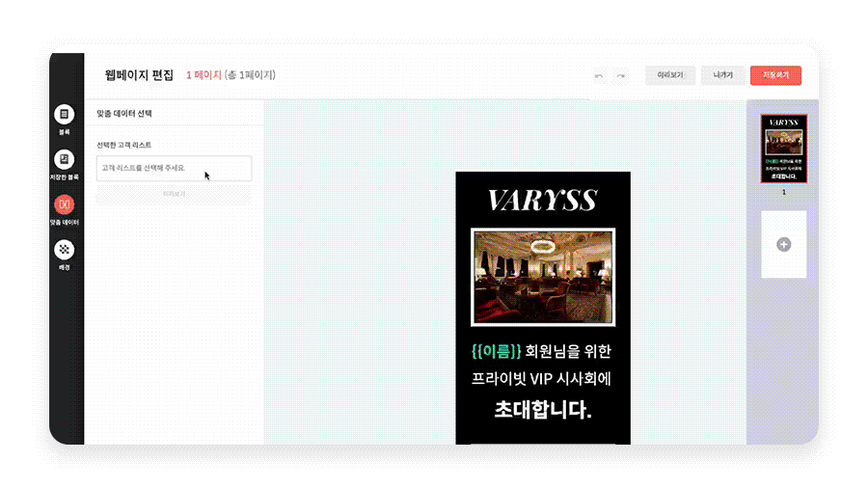
Task: Open the 블록 (Blocks) sidebar icon
Action: click(x=65, y=115)
